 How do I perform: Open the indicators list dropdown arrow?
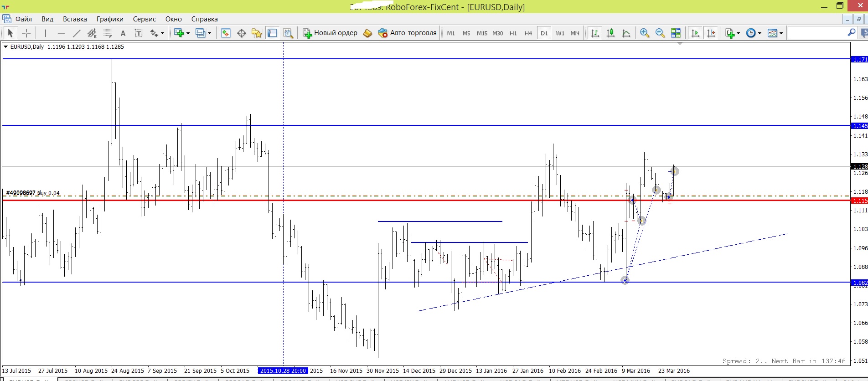pyautogui.click(x=738, y=33)
